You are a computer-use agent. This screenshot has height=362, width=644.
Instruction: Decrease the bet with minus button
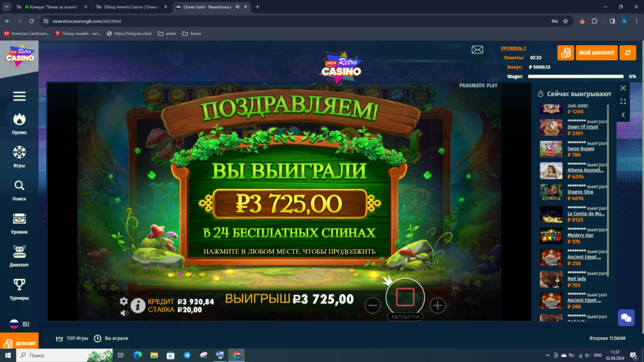pyautogui.click(x=372, y=306)
